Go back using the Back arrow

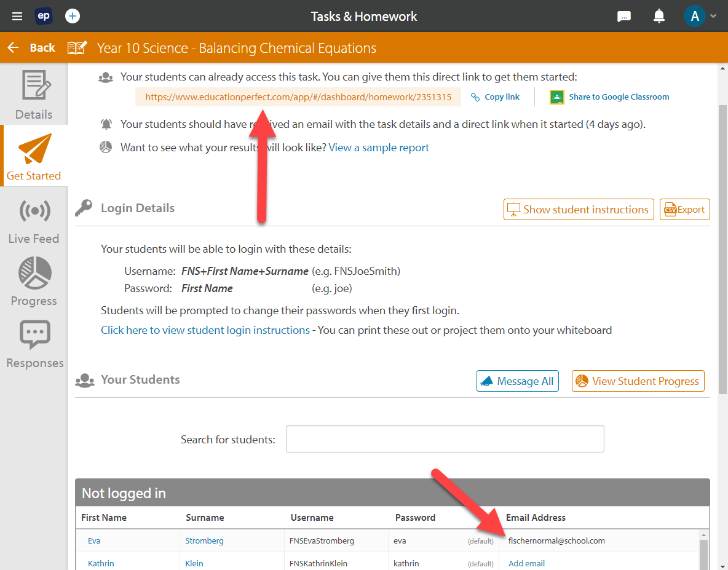31,48
